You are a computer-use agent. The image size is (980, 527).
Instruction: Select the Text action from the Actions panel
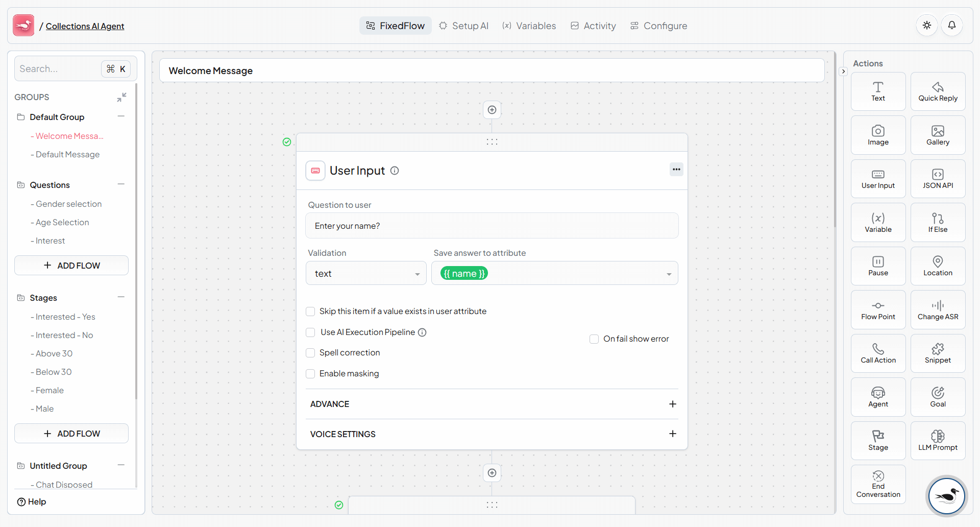click(877, 91)
